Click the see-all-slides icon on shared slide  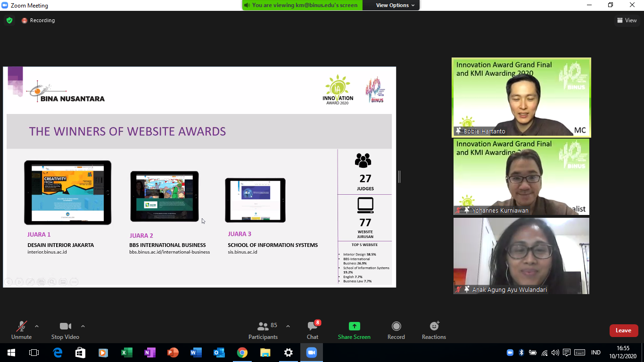tap(41, 282)
